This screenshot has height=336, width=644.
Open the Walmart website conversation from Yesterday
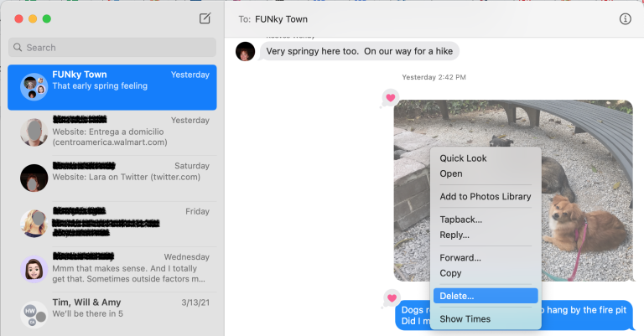click(112, 132)
